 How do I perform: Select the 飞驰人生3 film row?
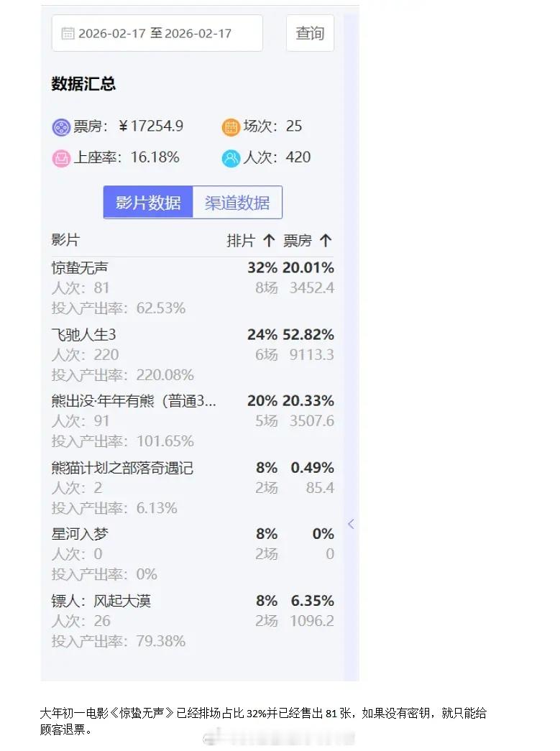click(x=83, y=335)
